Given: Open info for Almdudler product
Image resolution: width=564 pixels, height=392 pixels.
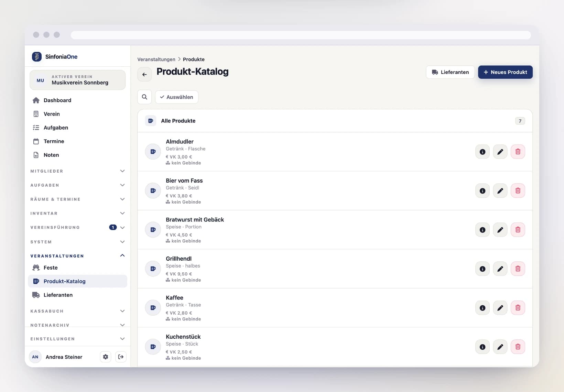Looking at the screenshot, I should [482, 152].
